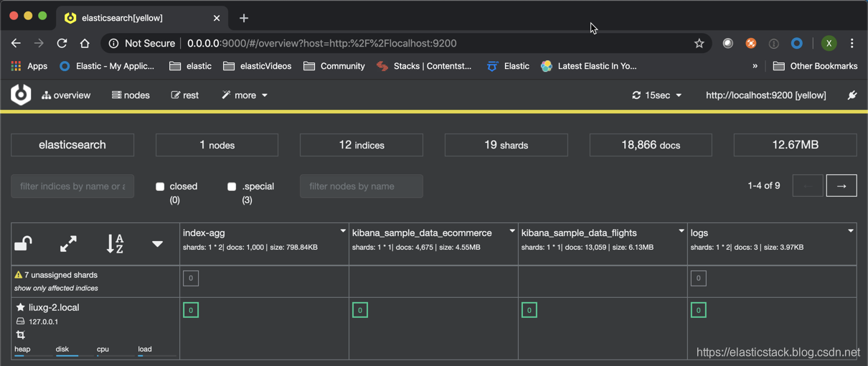
Task: Close the elasticsearch[yellow] tab
Action: click(217, 18)
